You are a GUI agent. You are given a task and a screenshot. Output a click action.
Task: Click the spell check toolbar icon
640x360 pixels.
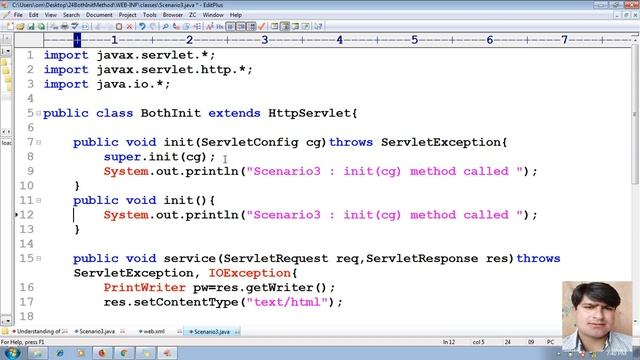tap(75, 26)
